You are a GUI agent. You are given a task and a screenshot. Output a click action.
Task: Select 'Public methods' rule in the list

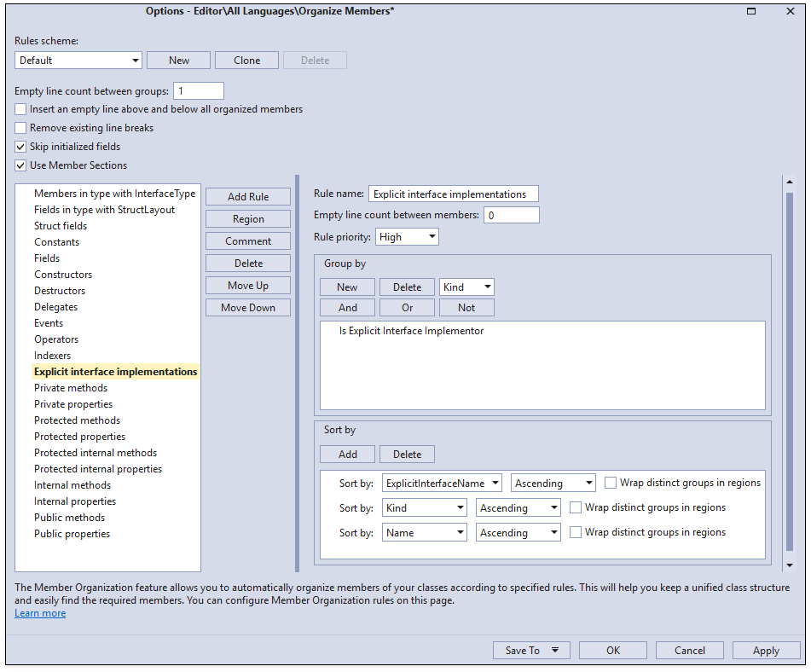[69, 518]
